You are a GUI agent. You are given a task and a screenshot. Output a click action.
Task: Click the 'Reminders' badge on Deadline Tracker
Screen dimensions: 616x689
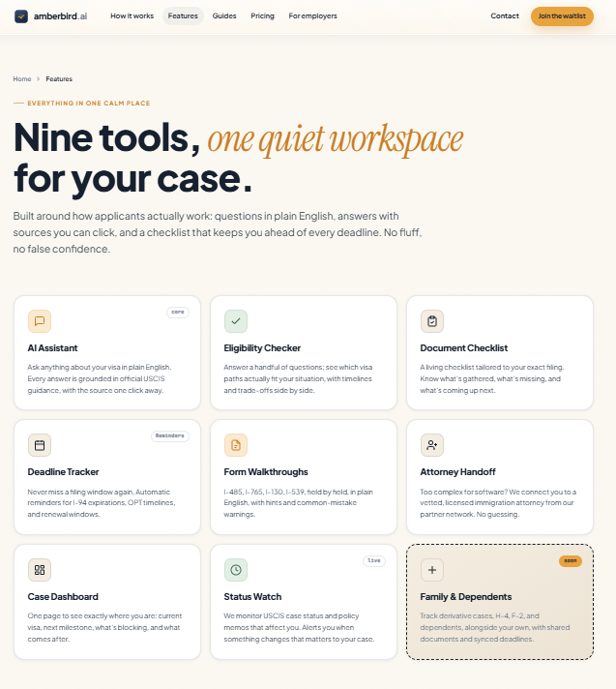170,435
